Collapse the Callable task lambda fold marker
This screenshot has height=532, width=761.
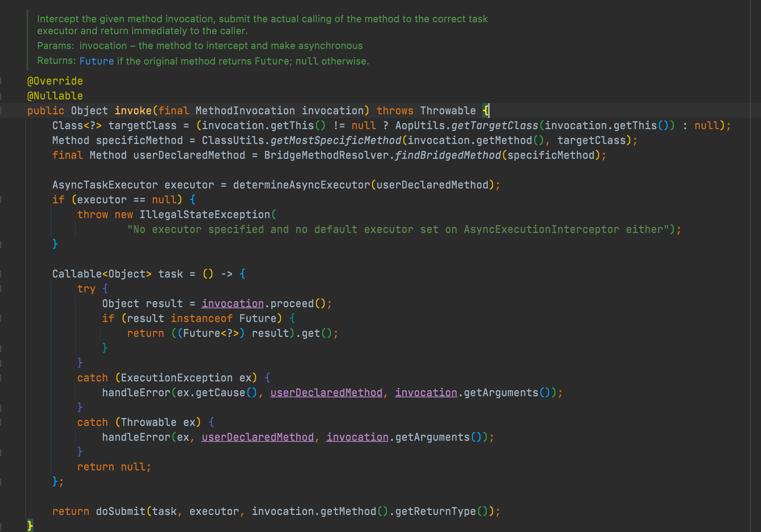tap(1, 274)
